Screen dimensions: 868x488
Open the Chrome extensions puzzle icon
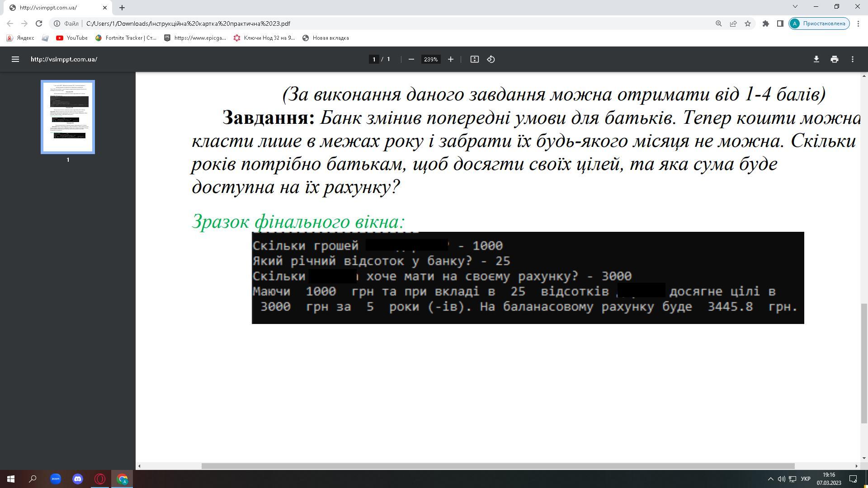pyautogui.click(x=765, y=23)
